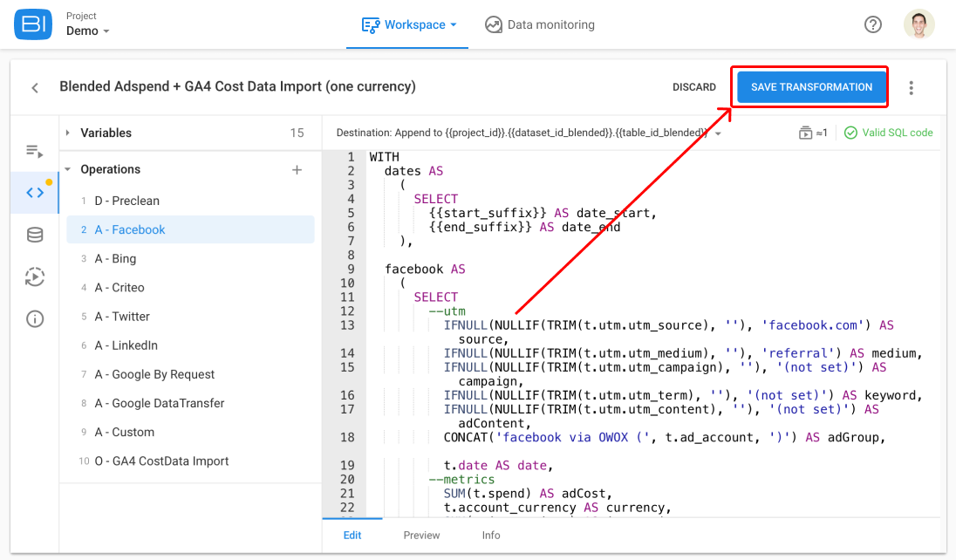Click in SQL line 1 WITH

pos(384,157)
